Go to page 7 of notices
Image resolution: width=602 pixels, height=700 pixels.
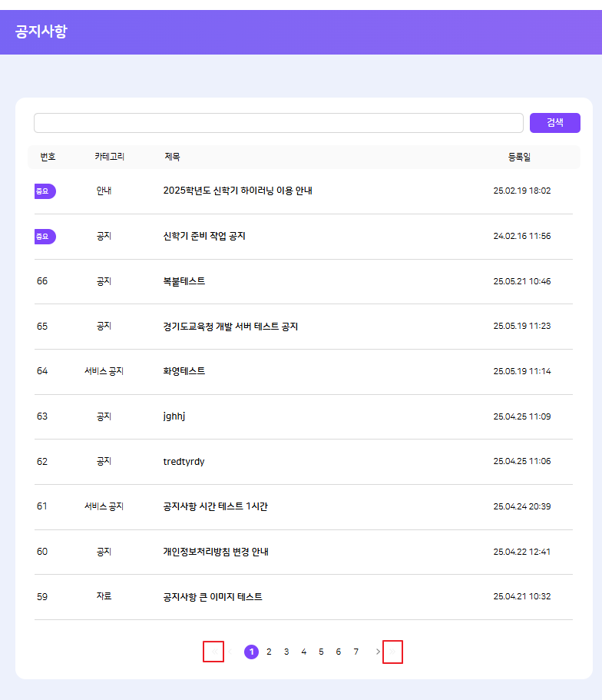pyautogui.click(x=356, y=652)
